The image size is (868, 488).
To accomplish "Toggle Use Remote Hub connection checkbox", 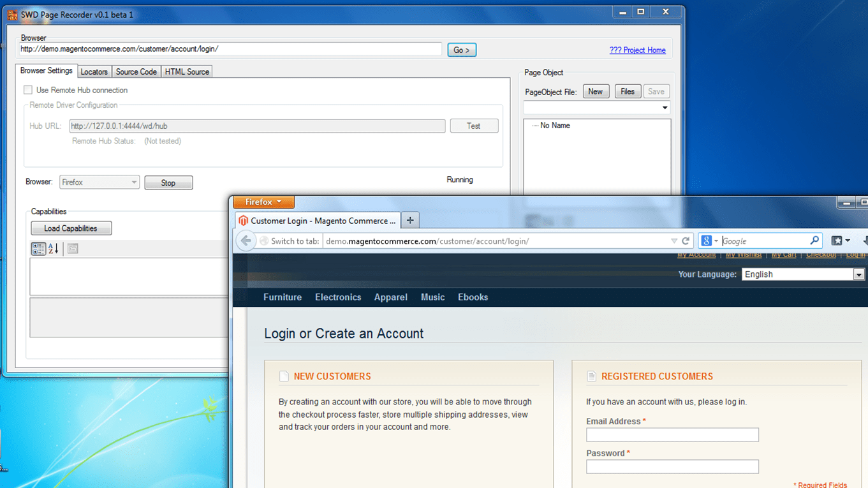I will coord(28,90).
